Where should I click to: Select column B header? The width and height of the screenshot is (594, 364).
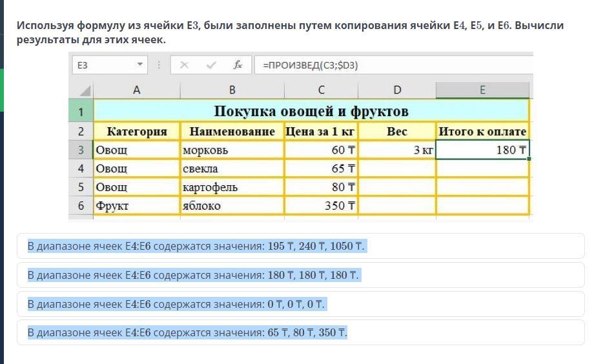tap(232, 90)
